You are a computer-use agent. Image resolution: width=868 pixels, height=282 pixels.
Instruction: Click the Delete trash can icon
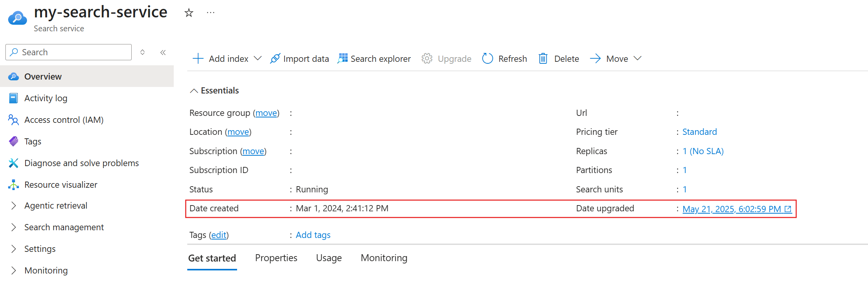click(543, 58)
